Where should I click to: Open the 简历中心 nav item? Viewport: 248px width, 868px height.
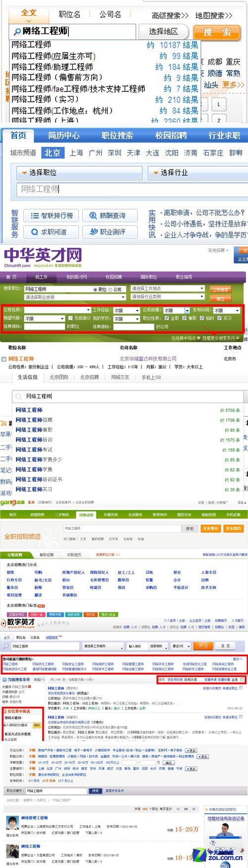point(64,135)
